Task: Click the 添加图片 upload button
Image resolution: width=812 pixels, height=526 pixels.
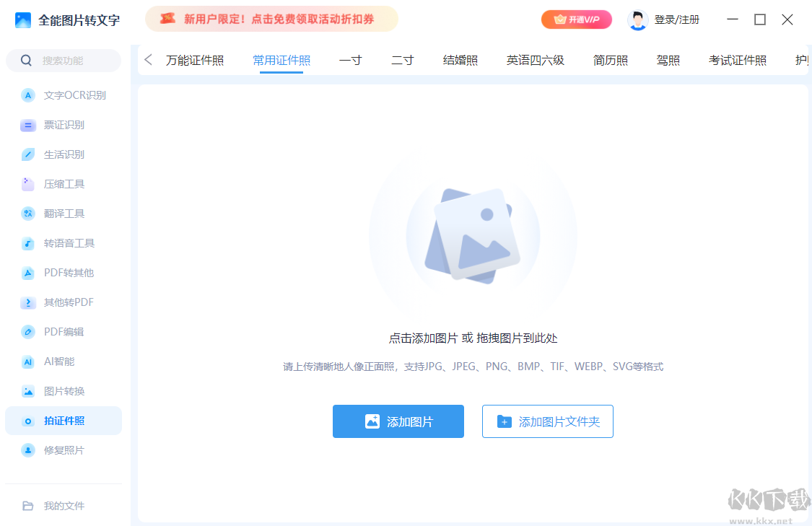Action: click(398, 421)
